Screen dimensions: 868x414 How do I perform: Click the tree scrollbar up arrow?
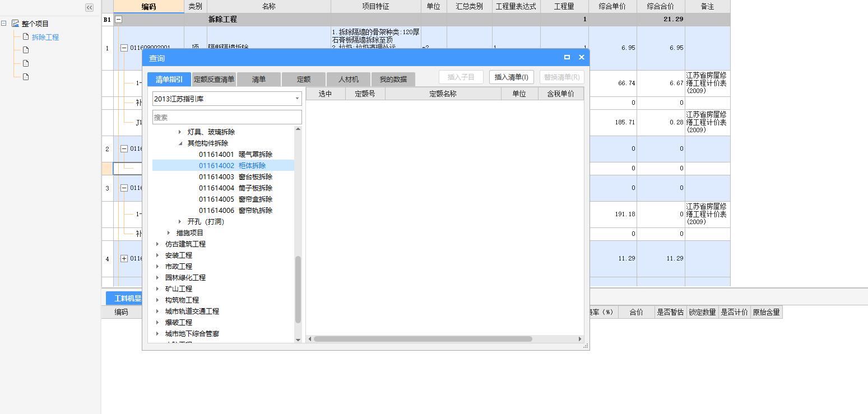pyautogui.click(x=298, y=129)
